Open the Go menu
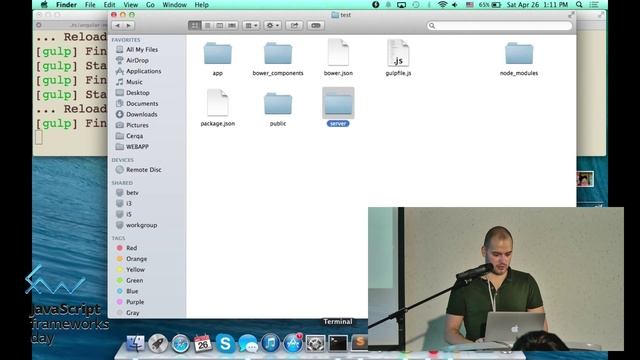 150,5
